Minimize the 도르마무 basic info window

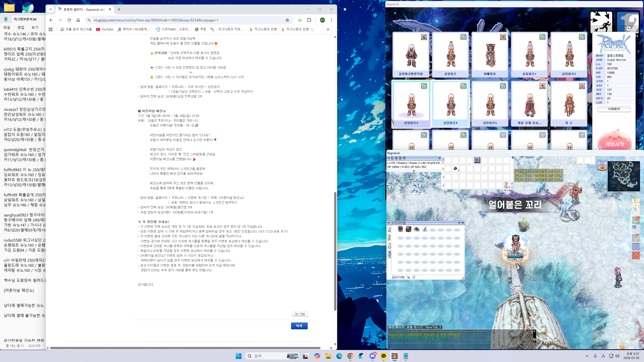pos(439,158)
